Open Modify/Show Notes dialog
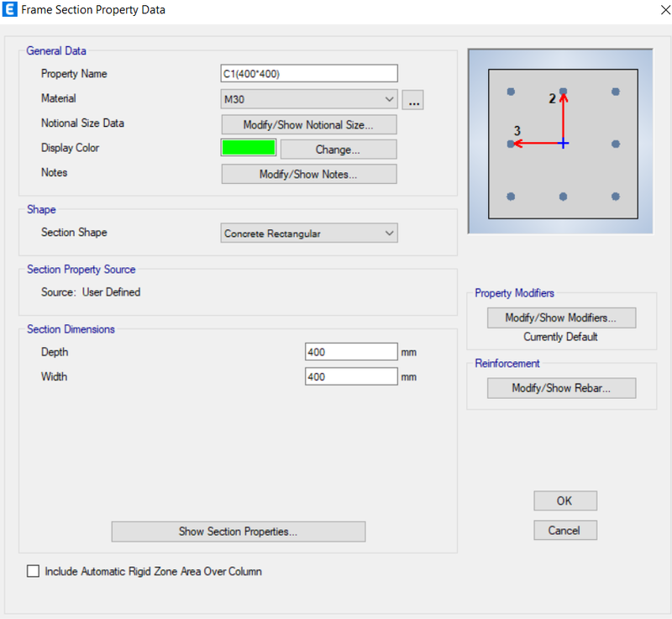This screenshot has width=672, height=619. 309,174
